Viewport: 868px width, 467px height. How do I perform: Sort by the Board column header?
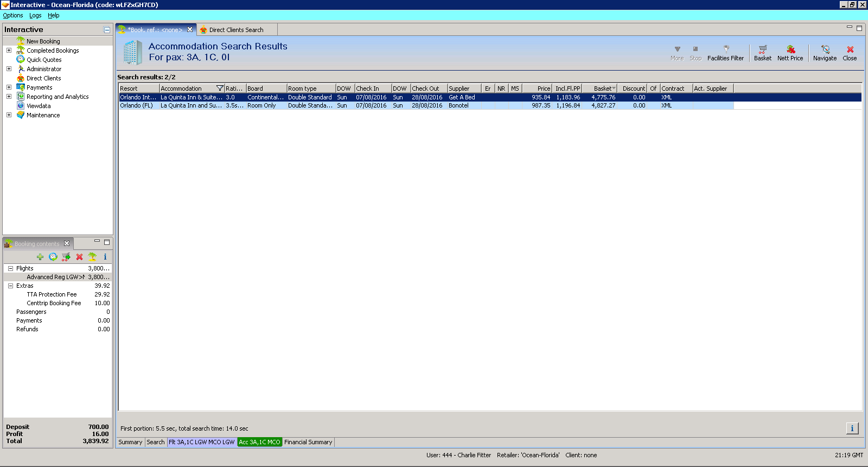[x=266, y=88]
